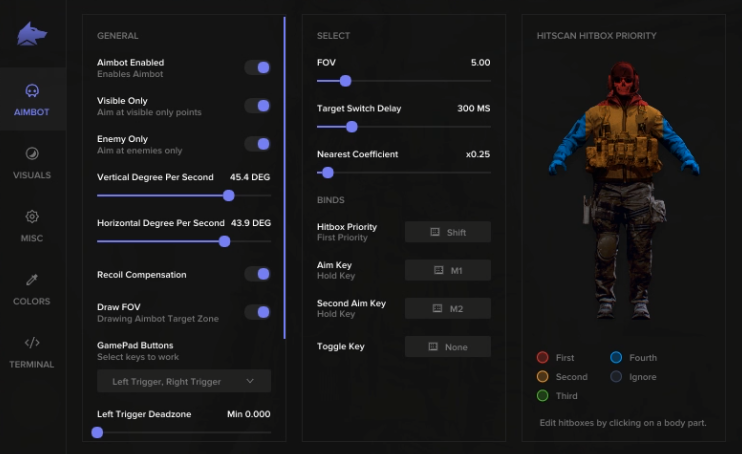Pick the blue Fourth priority swatch
The height and width of the screenshot is (454, 742).
point(616,357)
